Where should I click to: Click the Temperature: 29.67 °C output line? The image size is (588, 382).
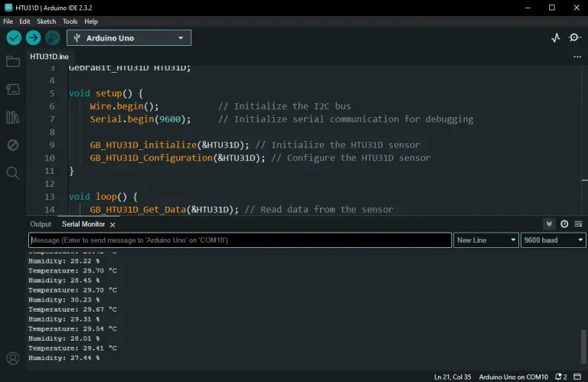tap(73, 309)
